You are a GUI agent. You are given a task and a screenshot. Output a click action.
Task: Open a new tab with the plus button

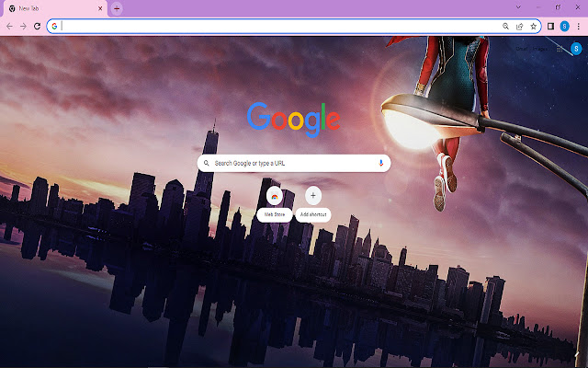[117, 8]
